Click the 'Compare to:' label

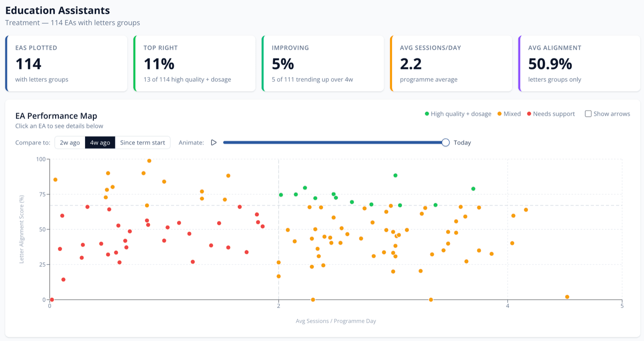pyautogui.click(x=33, y=143)
